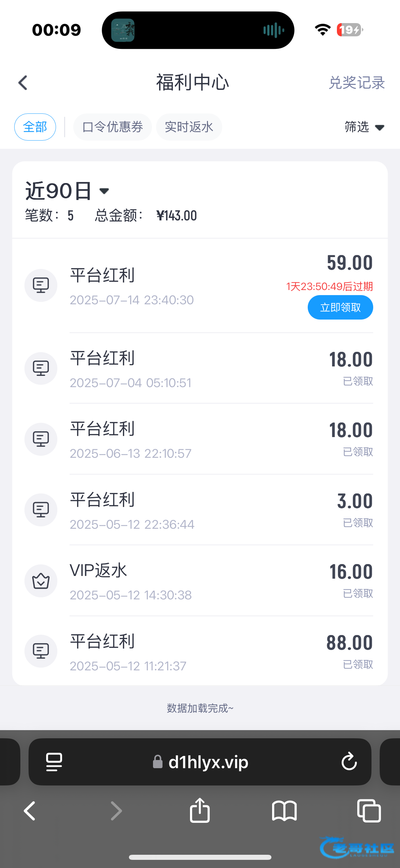Open the 近90日 date range dropdown
Viewport: 400px width, 868px height.
(x=67, y=191)
